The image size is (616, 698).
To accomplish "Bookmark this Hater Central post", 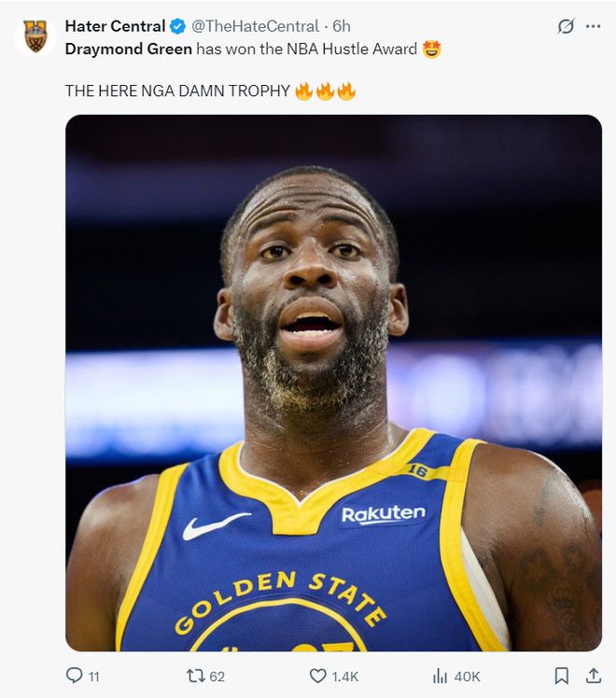I will click(x=561, y=676).
